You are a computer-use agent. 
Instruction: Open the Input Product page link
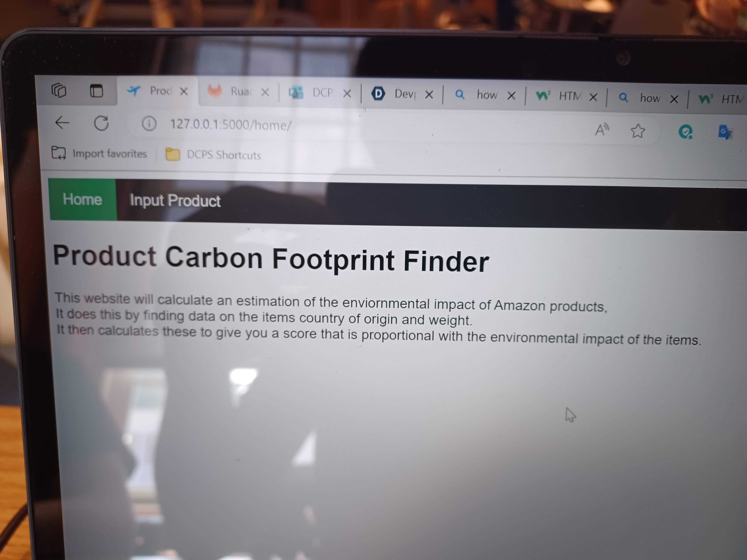175,201
